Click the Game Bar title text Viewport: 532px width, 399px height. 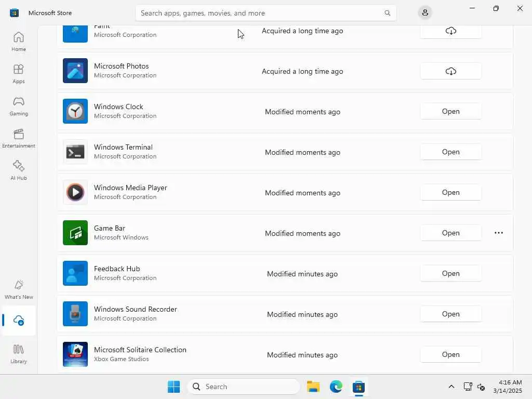pyautogui.click(x=110, y=228)
